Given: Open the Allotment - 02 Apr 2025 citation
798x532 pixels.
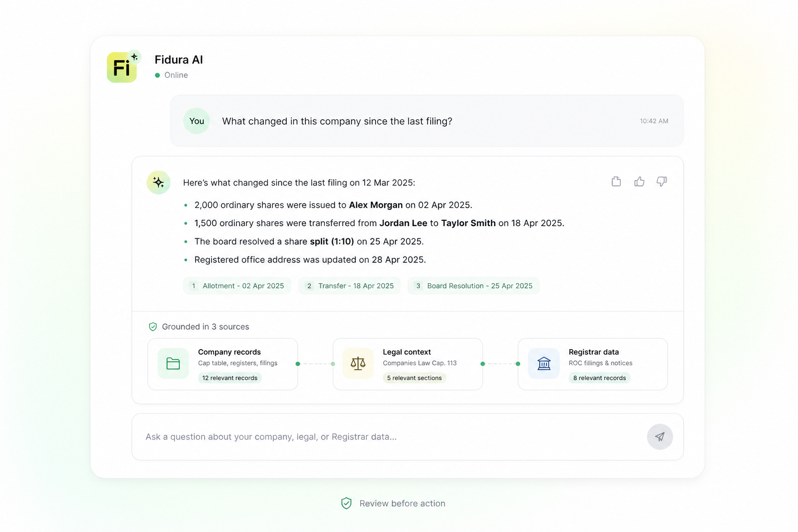Looking at the screenshot, I should [237, 286].
